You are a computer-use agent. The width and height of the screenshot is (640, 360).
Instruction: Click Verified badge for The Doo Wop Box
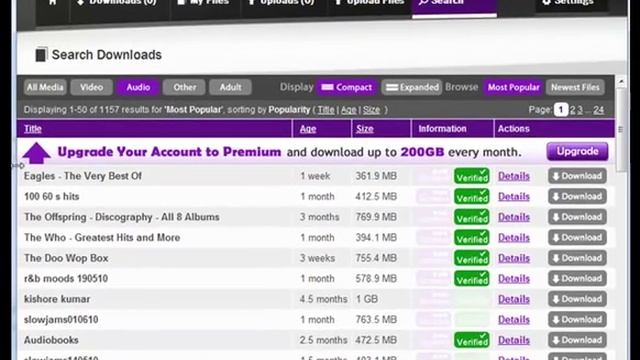(471, 258)
